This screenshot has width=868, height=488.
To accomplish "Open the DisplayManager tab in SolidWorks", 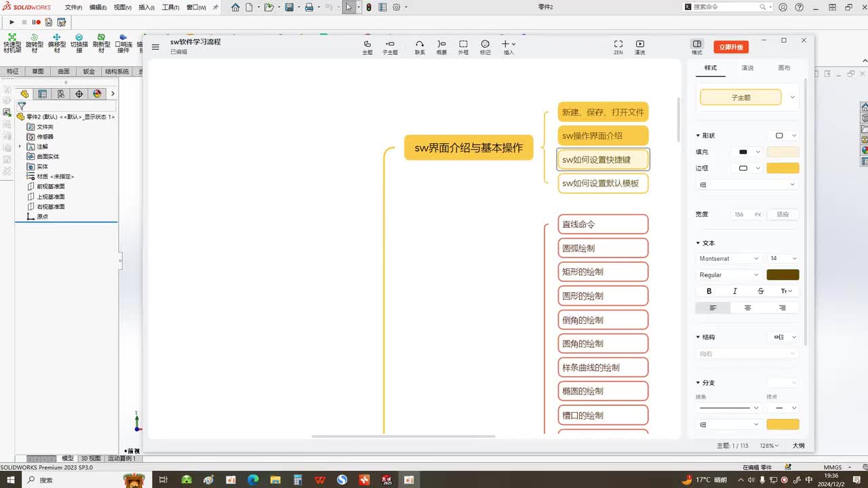I will [97, 94].
